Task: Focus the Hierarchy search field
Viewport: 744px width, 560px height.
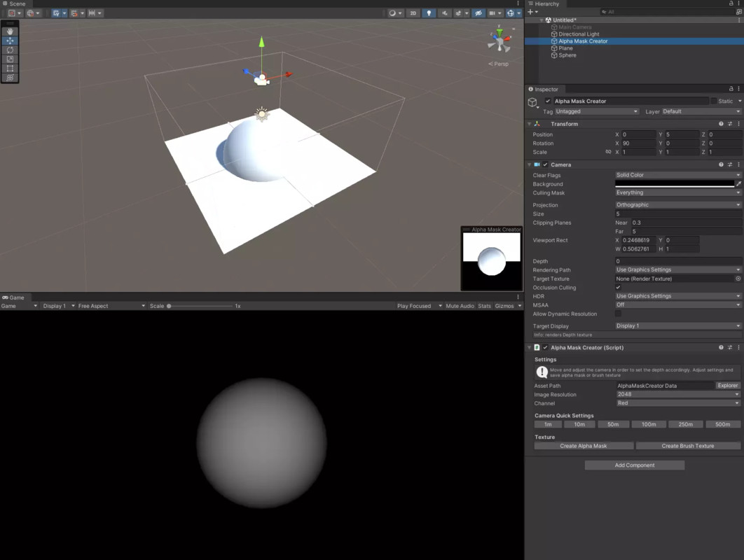Action: coord(667,12)
